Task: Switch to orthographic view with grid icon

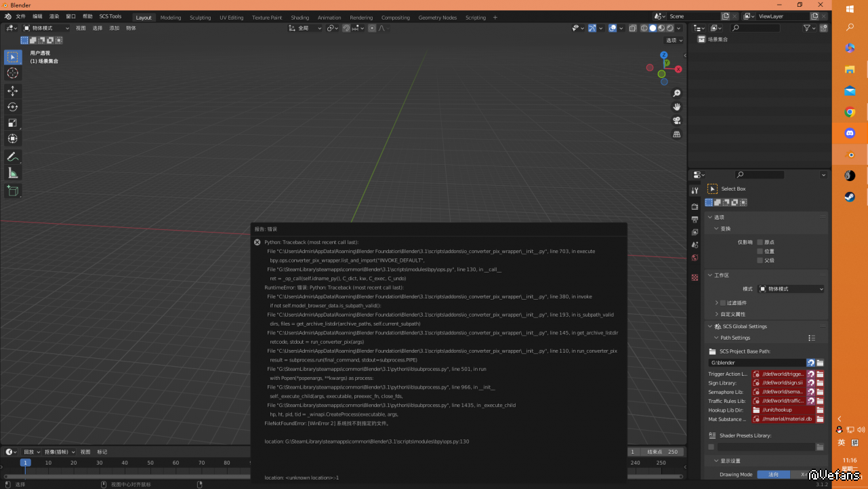Action: point(676,134)
